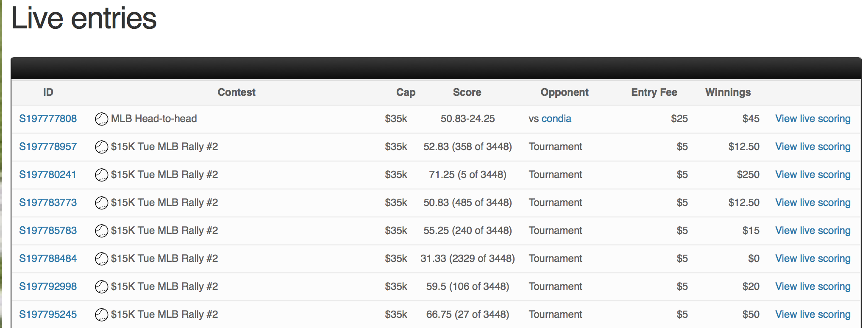View live scoring for the $250 winnings entry
868x328 pixels.
(812, 175)
